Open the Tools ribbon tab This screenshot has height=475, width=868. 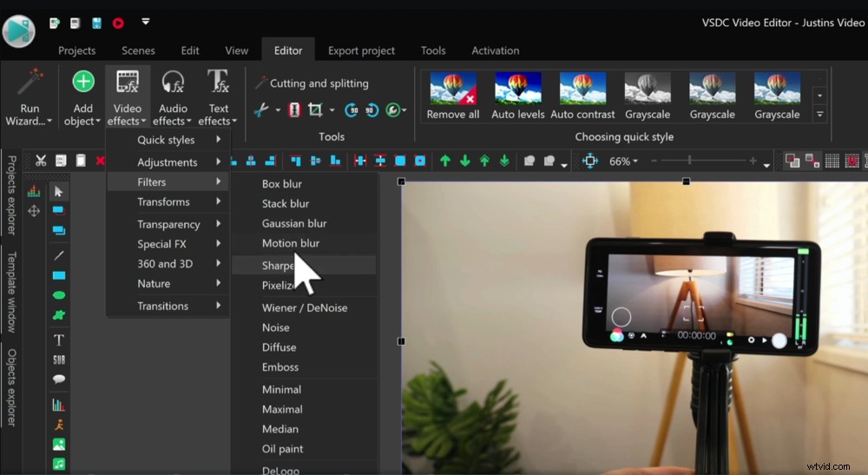433,50
